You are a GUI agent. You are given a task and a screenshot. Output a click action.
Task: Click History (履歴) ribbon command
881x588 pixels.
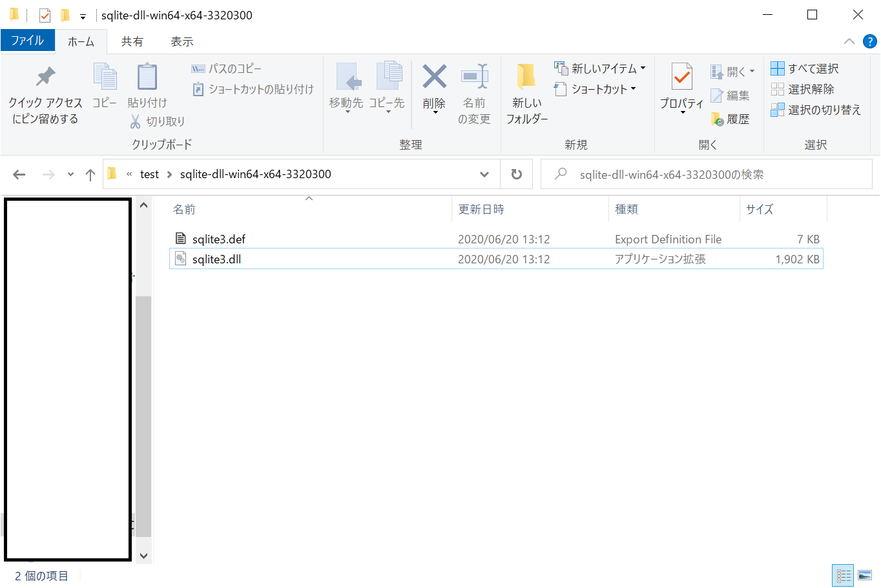[x=730, y=119]
